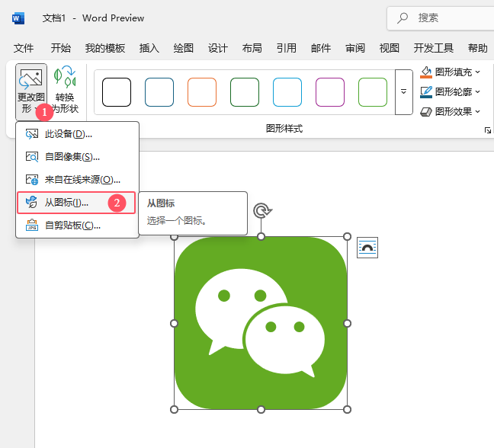Switch to the Draw (绘图) tab
The image size is (494, 448).
pyautogui.click(x=184, y=48)
